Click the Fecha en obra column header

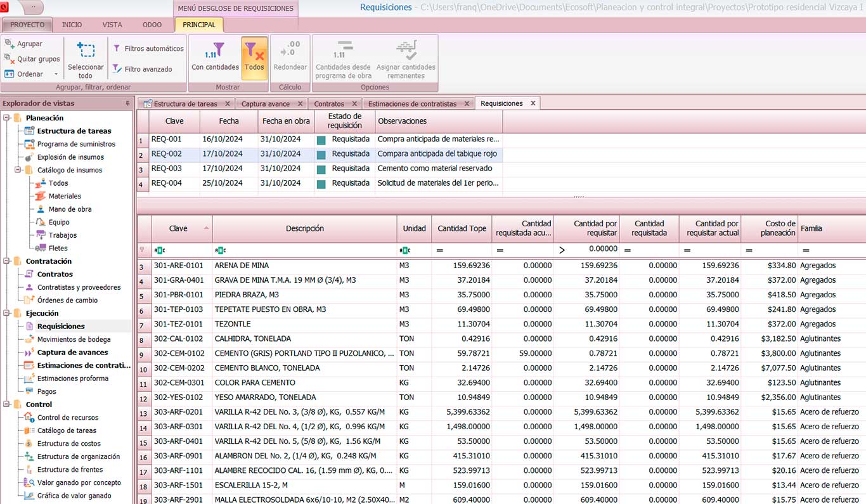(286, 120)
